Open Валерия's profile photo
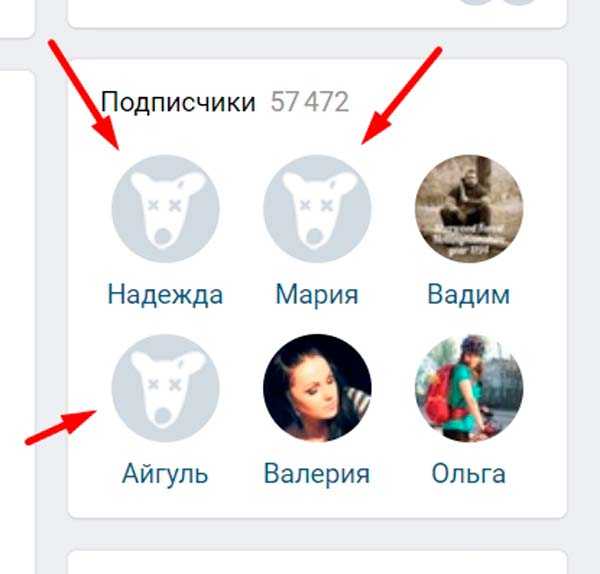 click(317, 388)
